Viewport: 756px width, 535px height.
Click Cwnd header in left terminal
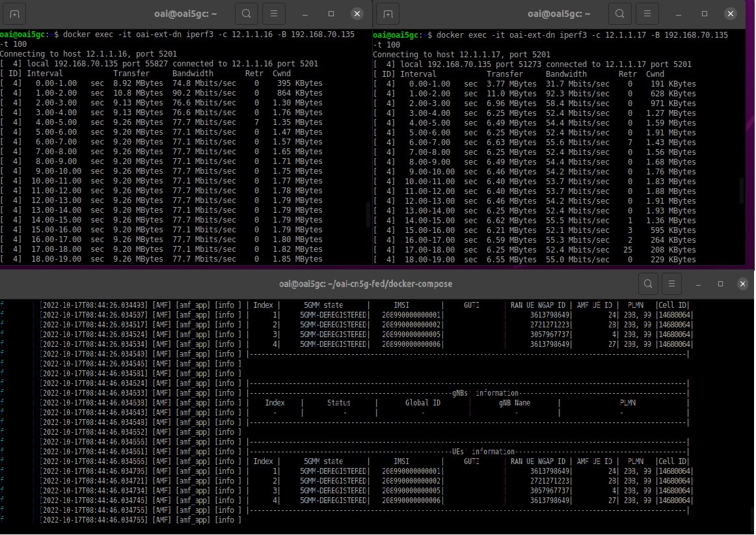point(282,74)
